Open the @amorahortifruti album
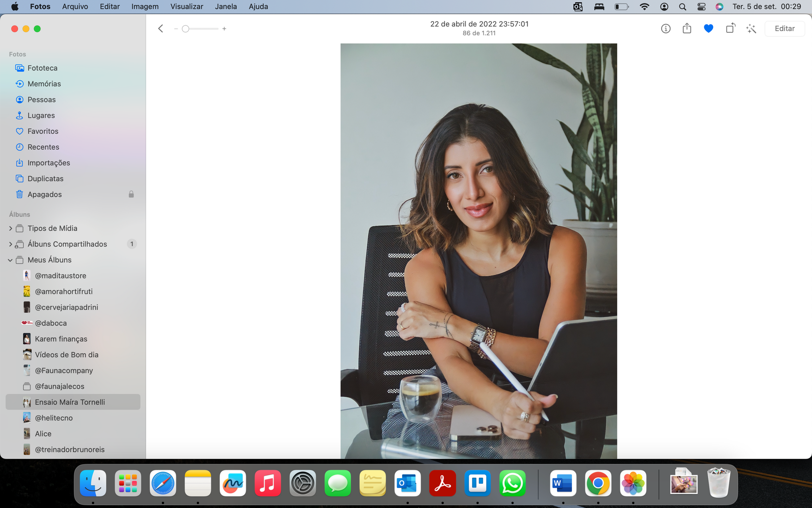Viewport: 812px width, 508px height. tap(73, 291)
